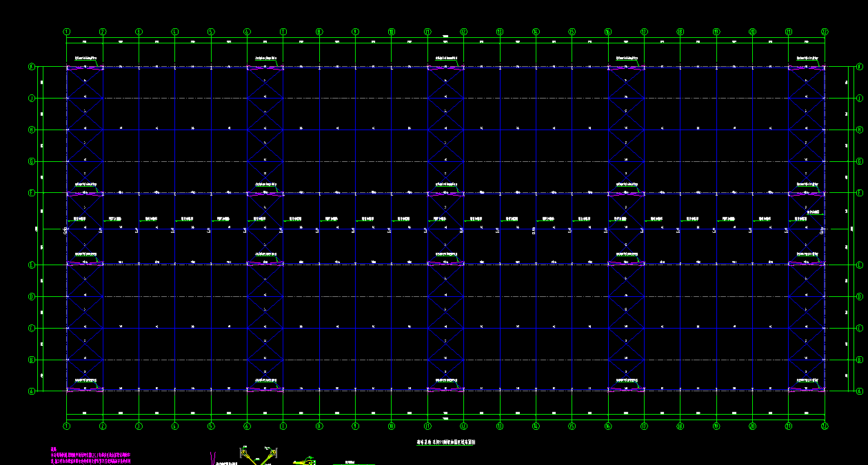
Task: Select top X-brace between axes 6 and 7
Action: pos(265,83)
